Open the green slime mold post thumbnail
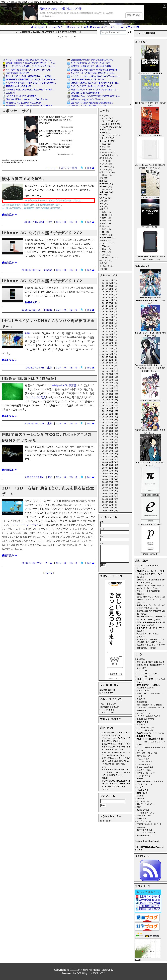167x980 pixels. pos(12,392)
